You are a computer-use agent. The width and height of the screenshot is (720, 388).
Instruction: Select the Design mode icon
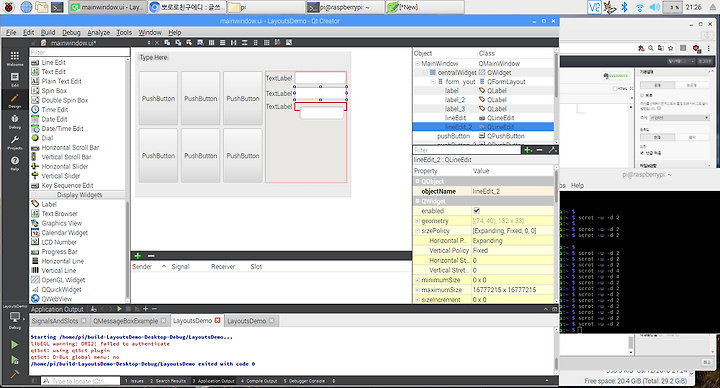(15, 100)
